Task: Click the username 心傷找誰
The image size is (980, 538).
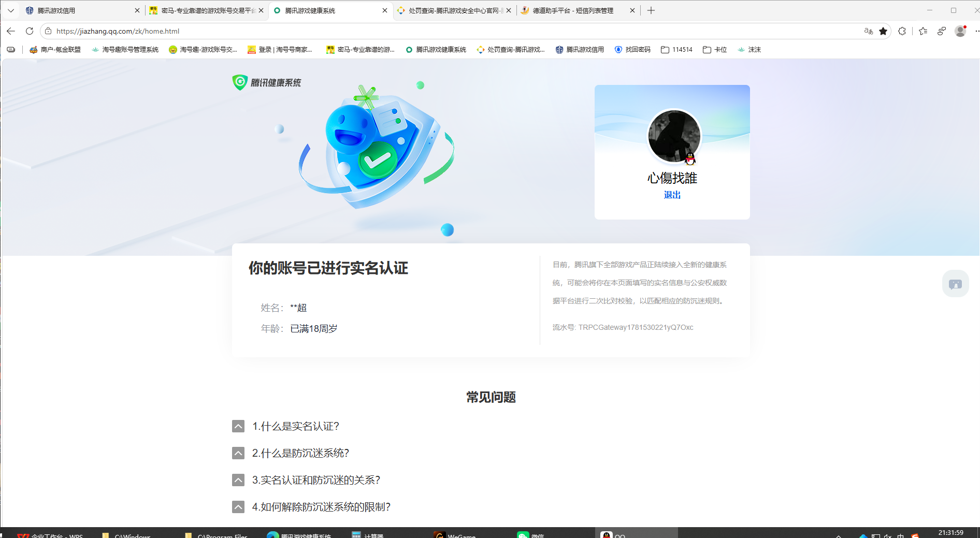Action: pyautogui.click(x=672, y=178)
